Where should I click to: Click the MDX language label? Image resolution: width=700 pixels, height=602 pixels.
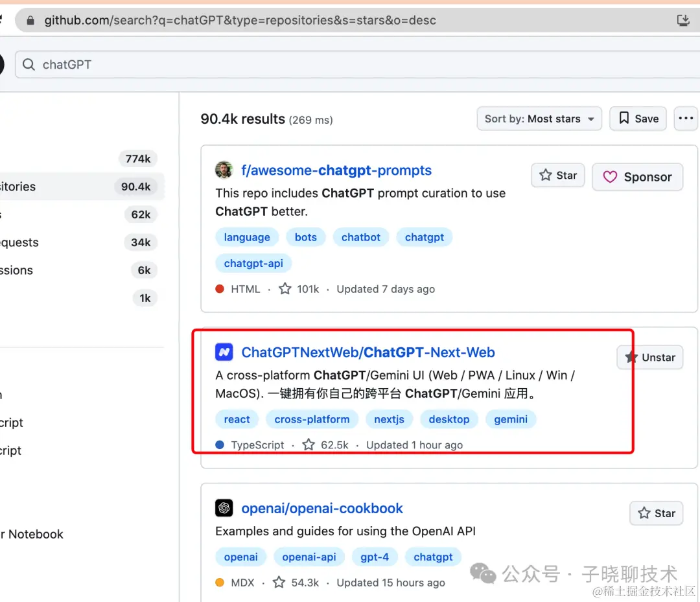point(242,583)
